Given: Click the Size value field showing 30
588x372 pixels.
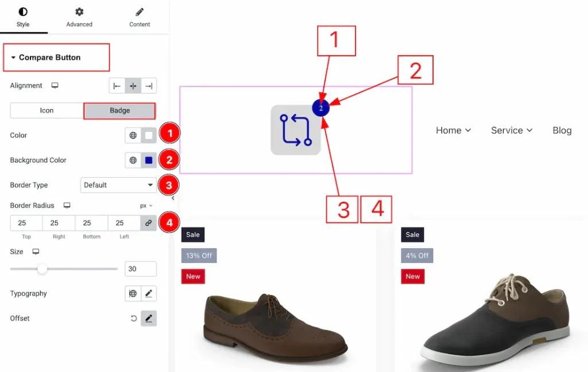Looking at the screenshot, I should (141, 269).
